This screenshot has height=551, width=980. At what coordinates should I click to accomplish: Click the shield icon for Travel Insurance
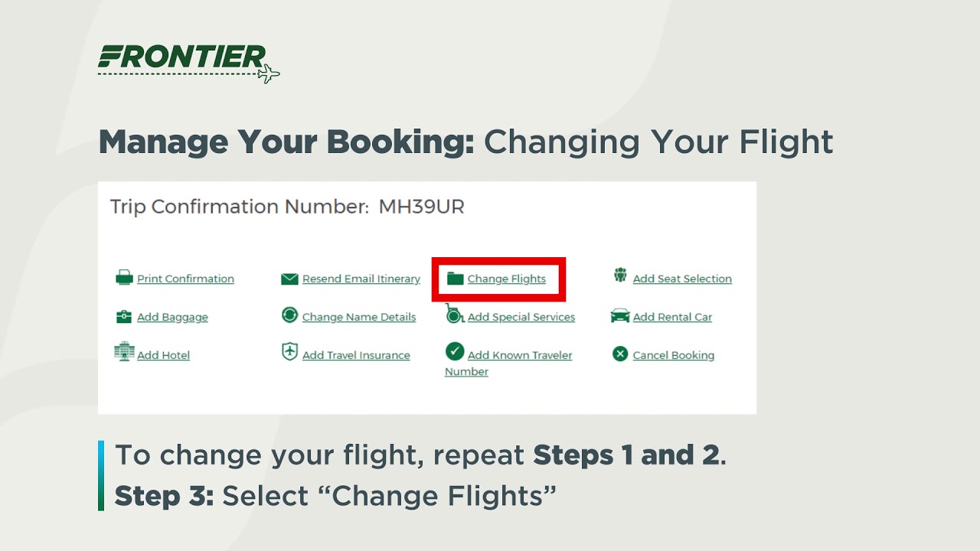289,352
